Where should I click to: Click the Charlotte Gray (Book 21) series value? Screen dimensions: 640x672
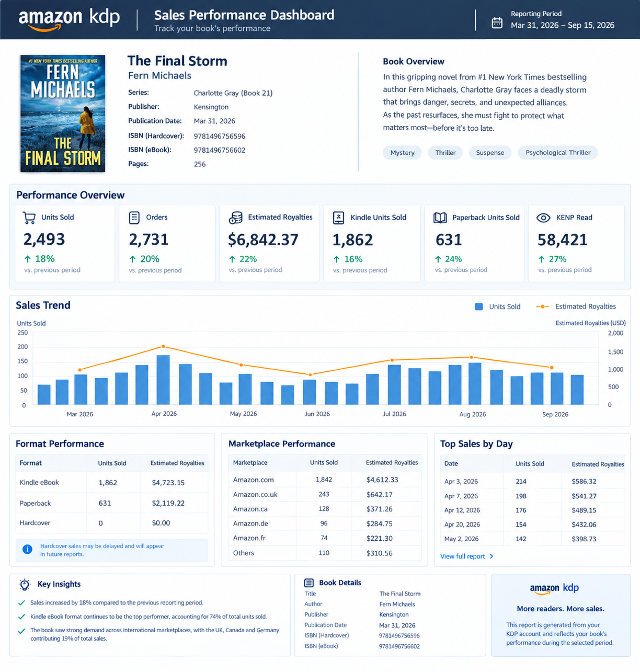[233, 93]
